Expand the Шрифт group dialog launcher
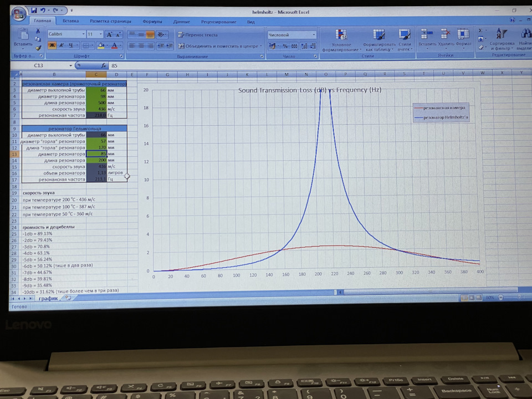Viewport: 532px width, 399px height. (x=121, y=56)
